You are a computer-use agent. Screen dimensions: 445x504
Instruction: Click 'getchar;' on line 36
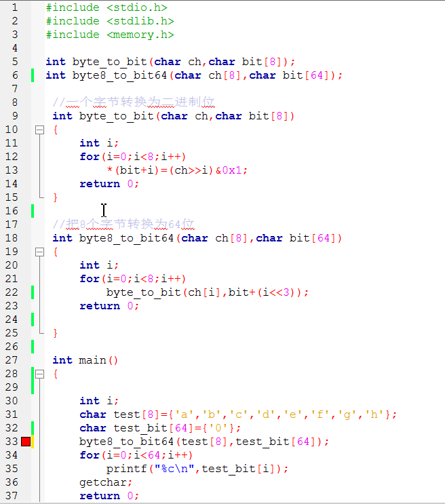(106, 482)
